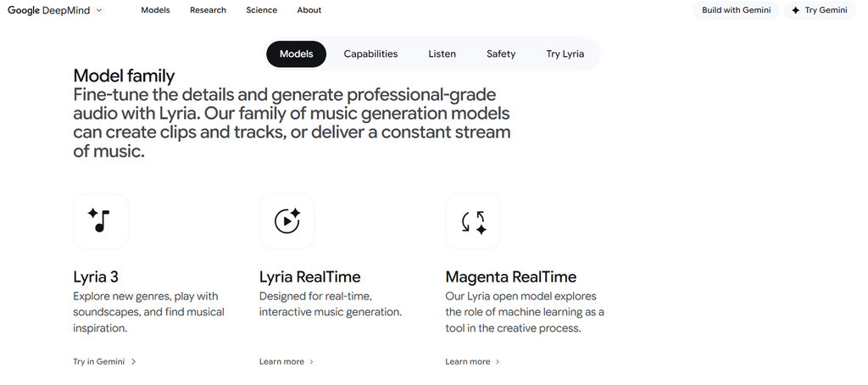Click 'Our Lyria open model explores' text
The width and height of the screenshot is (868, 385).
[525, 312]
